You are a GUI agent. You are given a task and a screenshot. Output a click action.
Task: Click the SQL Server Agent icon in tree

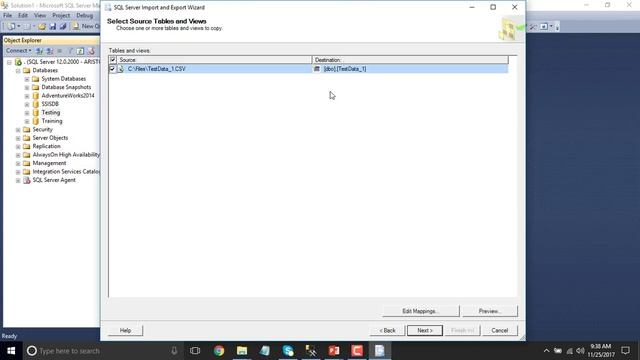coord(27,180)
